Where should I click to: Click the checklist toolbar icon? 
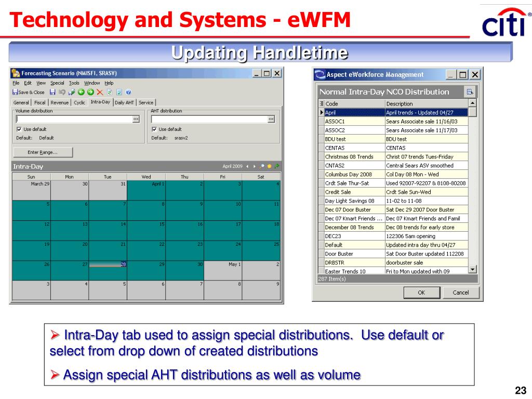click(x=119, y=92)
